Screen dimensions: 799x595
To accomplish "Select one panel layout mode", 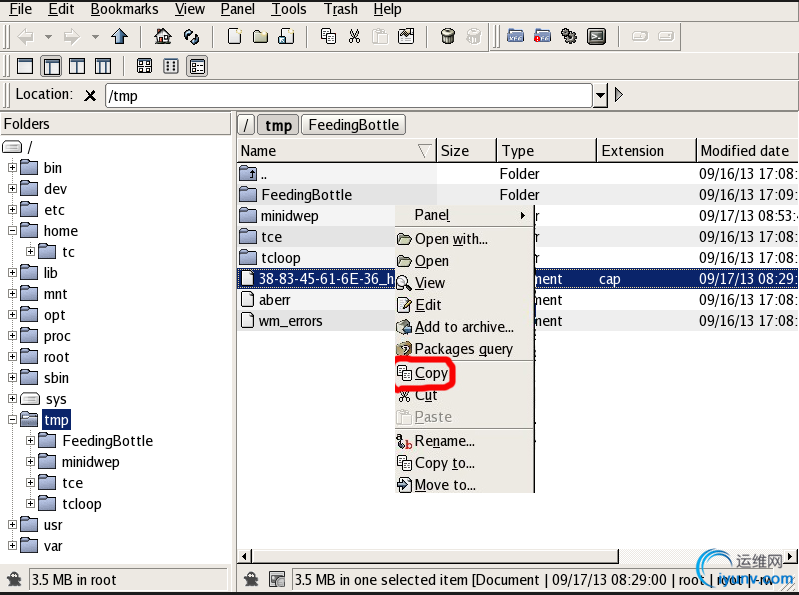I will coord(25,66).
